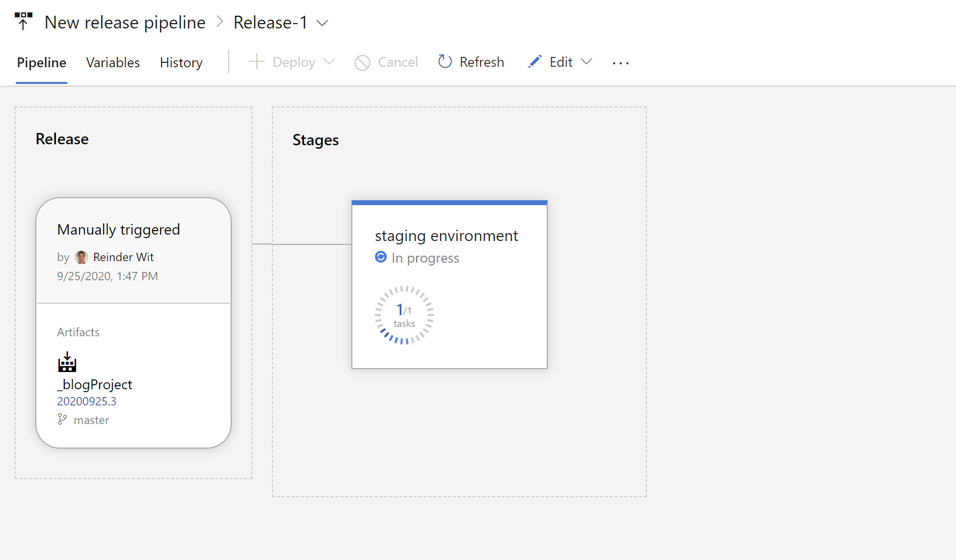Click the _blogProject build artifact icon
The width and height of the screenshot is (956, 560).
coord(67,362)
